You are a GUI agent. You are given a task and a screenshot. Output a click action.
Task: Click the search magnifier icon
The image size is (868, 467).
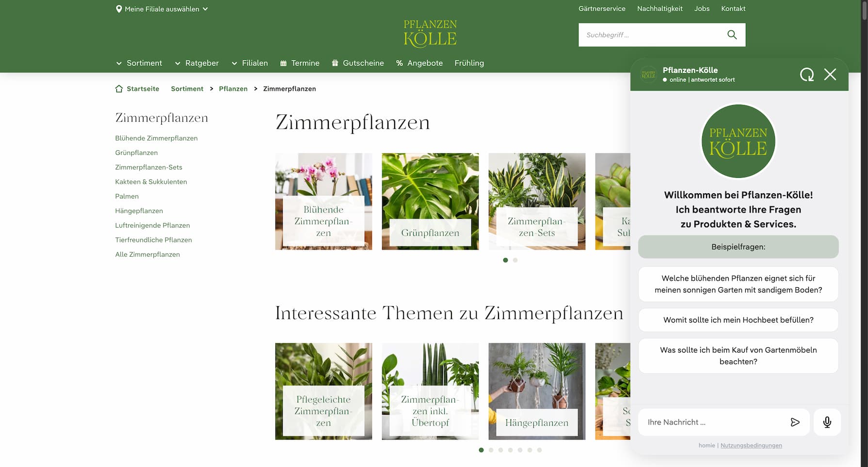pos(731,34)
